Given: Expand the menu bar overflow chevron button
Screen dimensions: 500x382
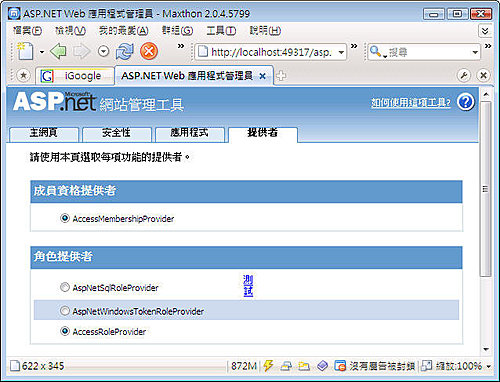Looking at the screenshot, I should [x=485, y=31].
